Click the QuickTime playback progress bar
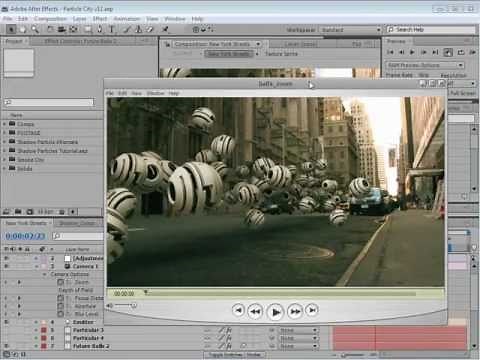The height and width of the screenshot is (360, 480). (x=280, y=294)
